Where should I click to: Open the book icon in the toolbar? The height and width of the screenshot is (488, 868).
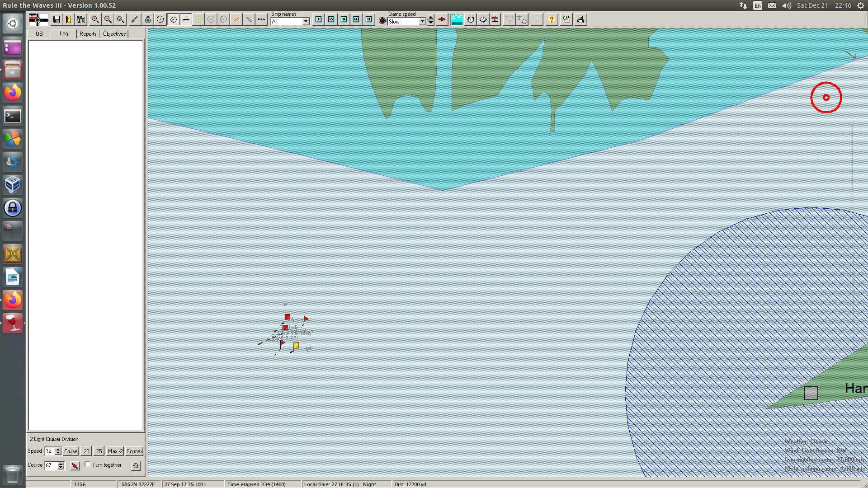coord(483,19)
